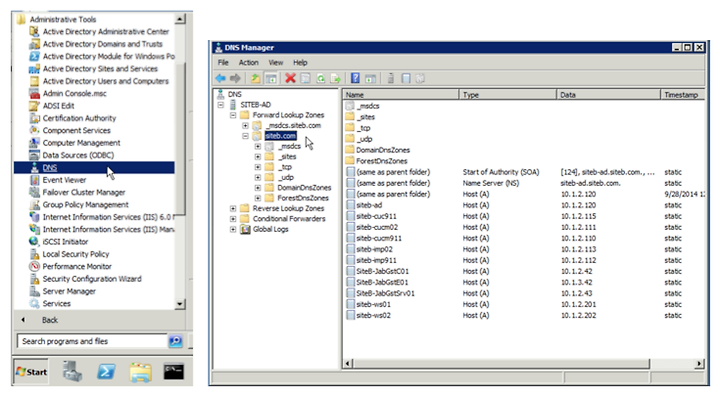Select Active Directory Users and Computers

[x=106, y=81]
